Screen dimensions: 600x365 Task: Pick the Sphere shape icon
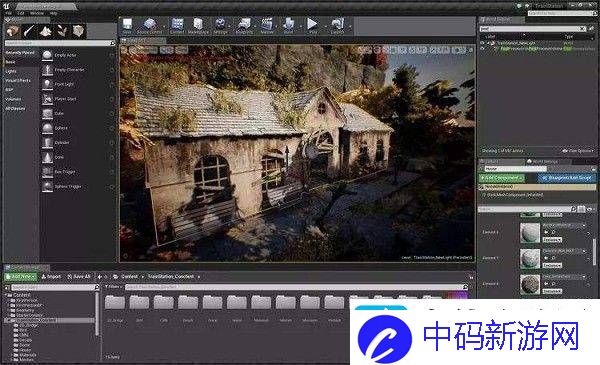tap(47, 128)
